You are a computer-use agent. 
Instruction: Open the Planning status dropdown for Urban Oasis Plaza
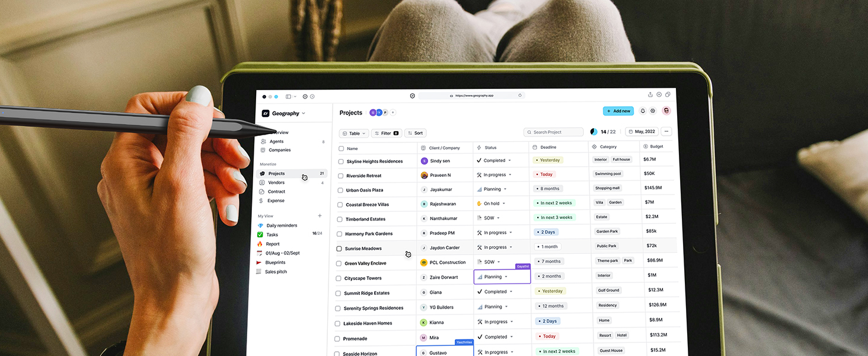click(505, 189)
